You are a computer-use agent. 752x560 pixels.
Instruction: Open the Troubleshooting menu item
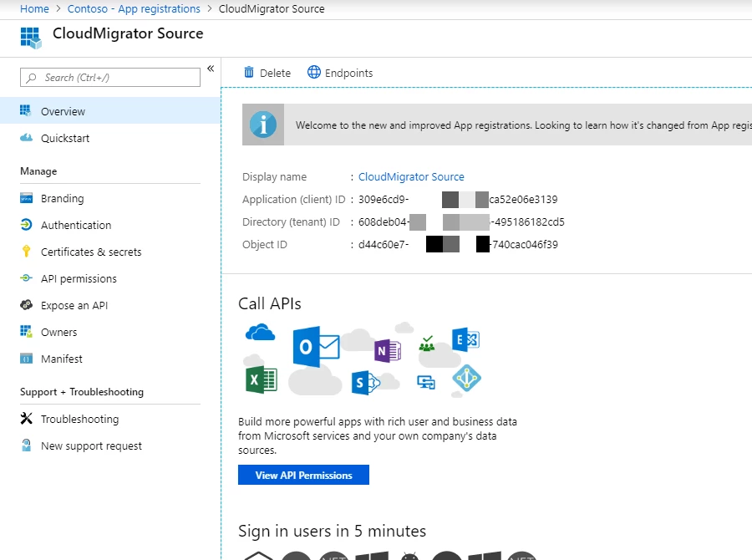[x=110, y=419]
